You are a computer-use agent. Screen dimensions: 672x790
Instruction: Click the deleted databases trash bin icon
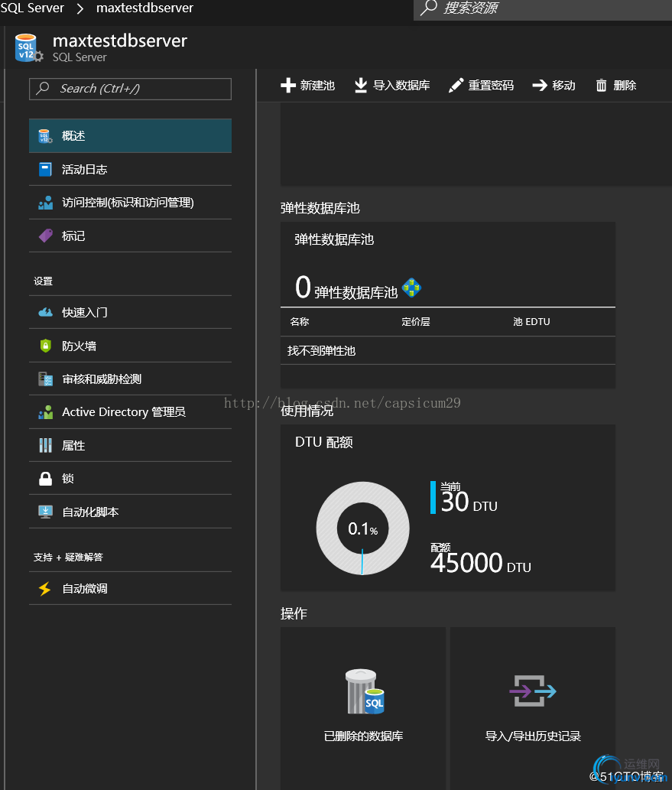[x=365, y=691]
